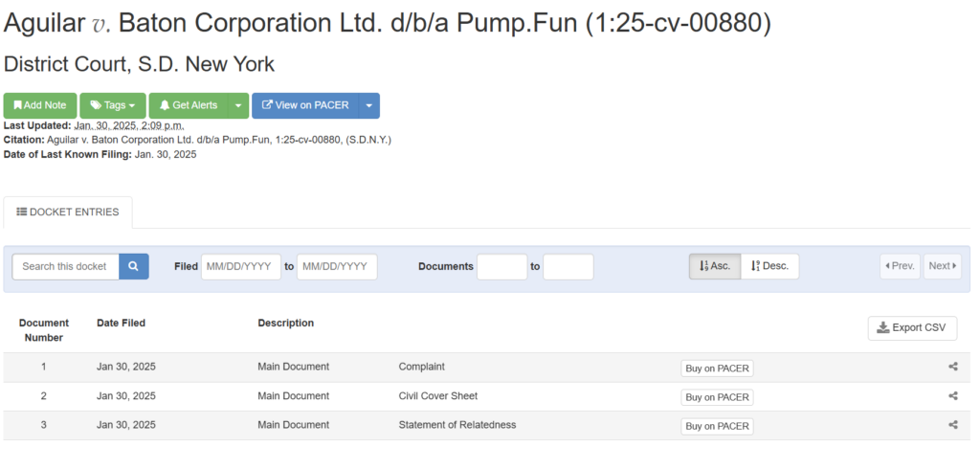This screenshot has width=980, height=469.
Task: Buy the Statement of Relatedness on PACER
Action: click(x=717, y=426)
